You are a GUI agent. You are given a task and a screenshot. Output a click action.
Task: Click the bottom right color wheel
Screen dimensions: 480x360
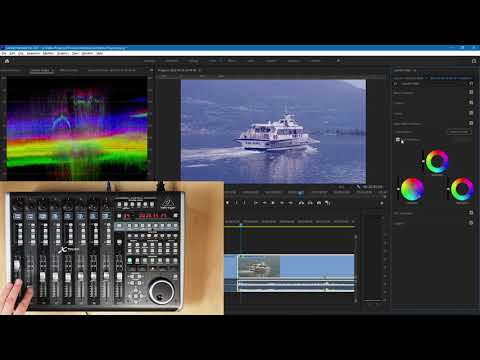click(x=462, y=189)
